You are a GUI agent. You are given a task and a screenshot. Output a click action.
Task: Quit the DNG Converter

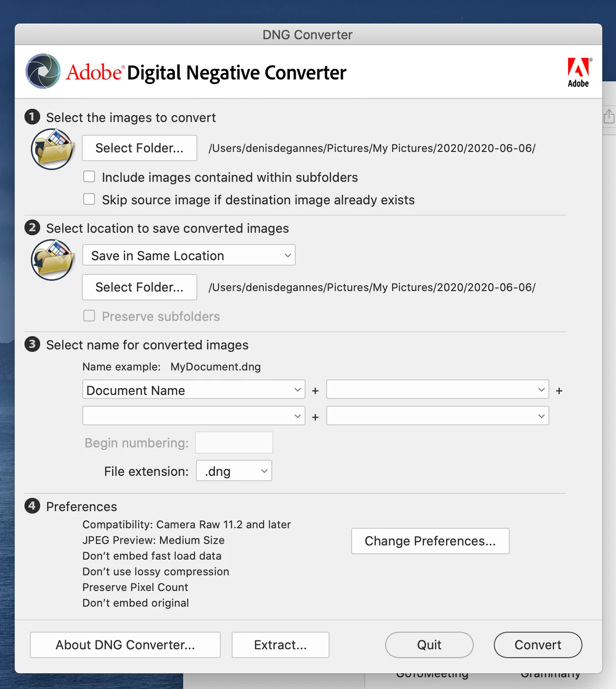tap(429, 645)
